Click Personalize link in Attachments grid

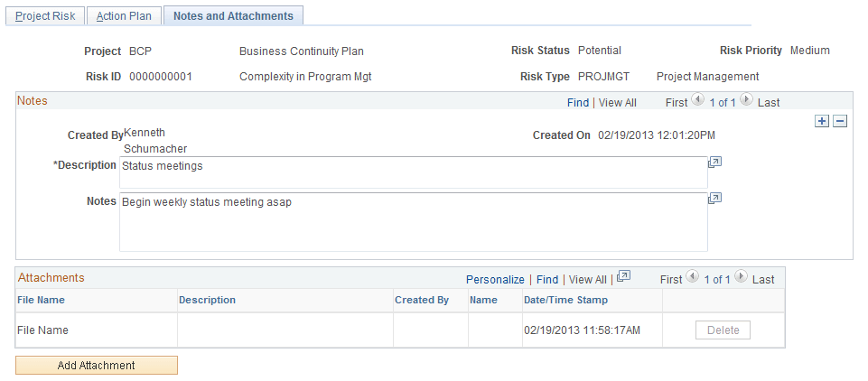pos(495,280)
